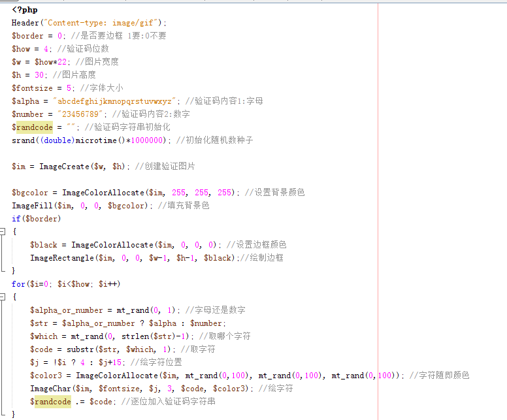Screen dimensions: 507x420
Task: Click the $which = mt_rand strlen line
Action: [x=140, y=336]
